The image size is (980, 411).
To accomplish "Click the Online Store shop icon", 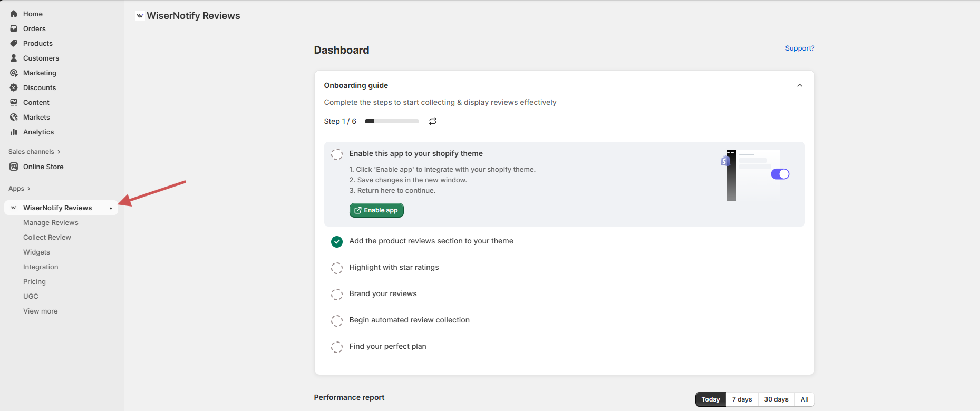I will (14, 167).
